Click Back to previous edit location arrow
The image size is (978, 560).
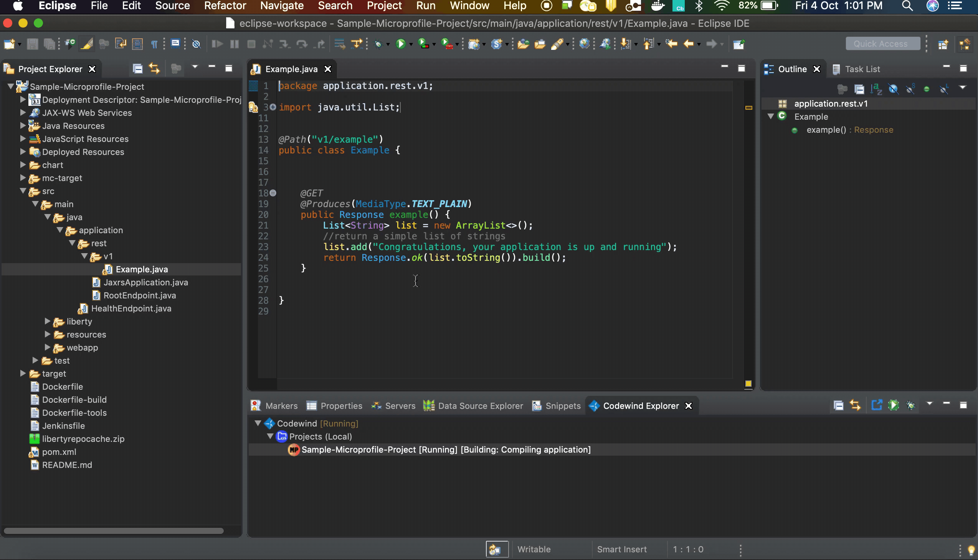[x=688, y=44]
